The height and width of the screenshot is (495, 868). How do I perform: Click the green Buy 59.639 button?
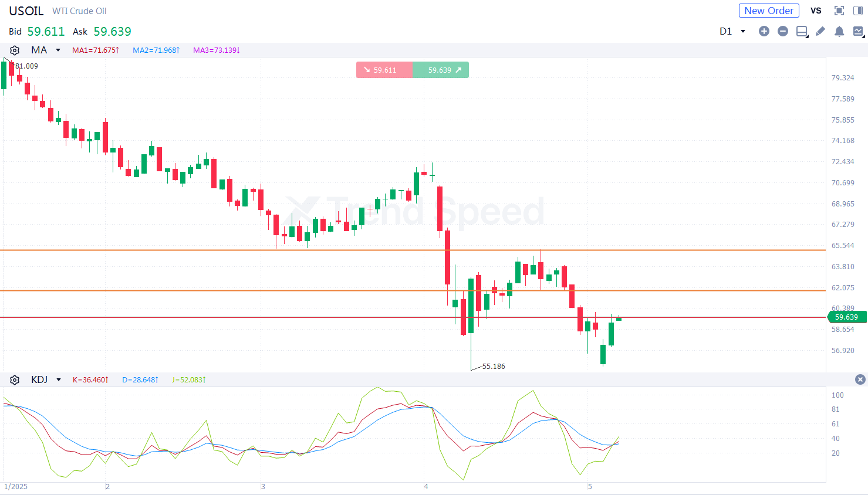point(441,70)
